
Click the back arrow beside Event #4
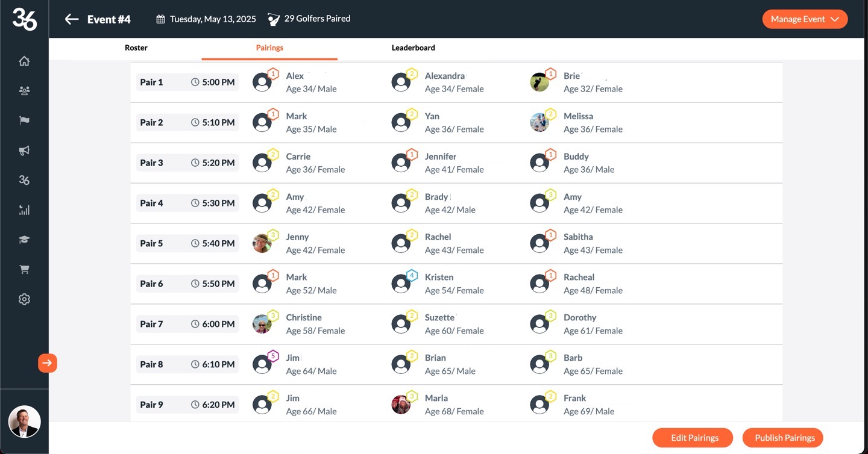72,19
